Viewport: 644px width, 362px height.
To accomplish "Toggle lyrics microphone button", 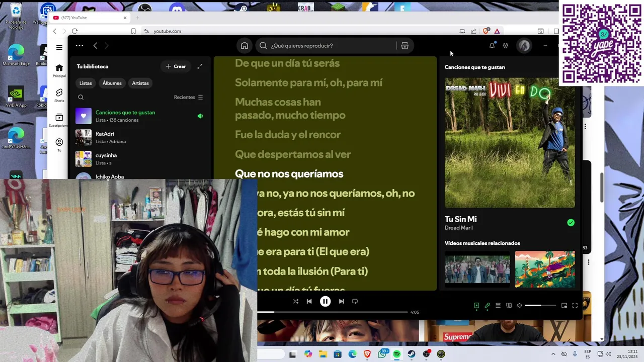I will click(487, 305).
